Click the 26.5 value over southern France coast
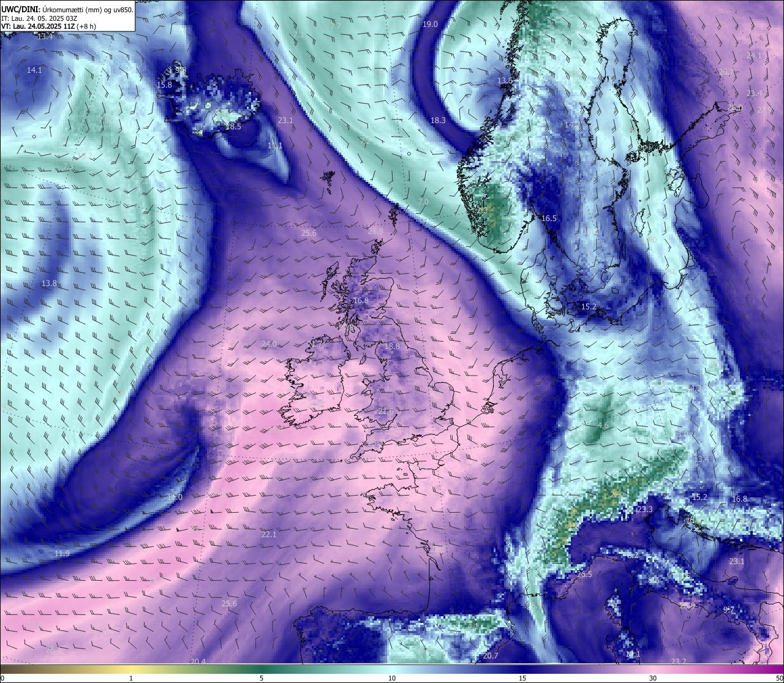The width and height of the screenshot is (784, 683). (x=584, y=575)
